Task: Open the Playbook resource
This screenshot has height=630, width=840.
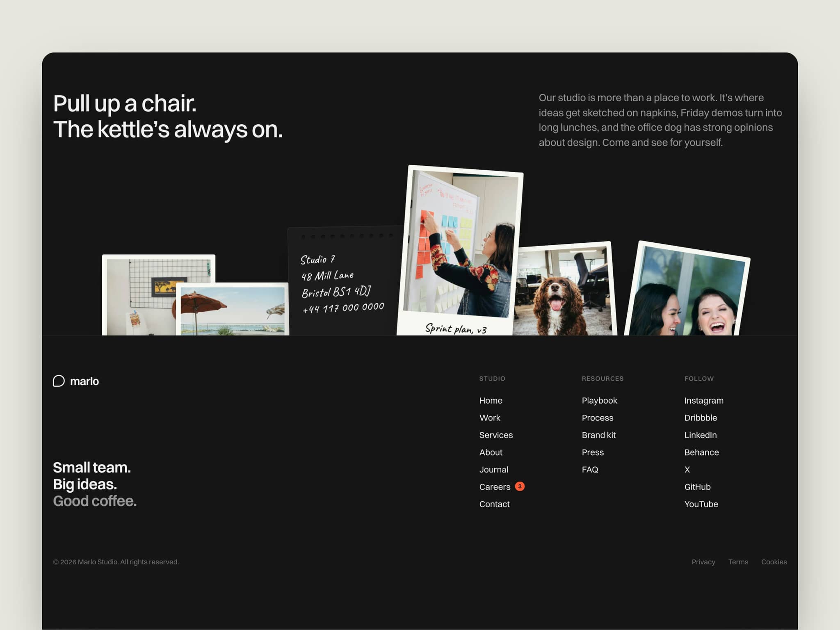Action: tap(599, 400)
